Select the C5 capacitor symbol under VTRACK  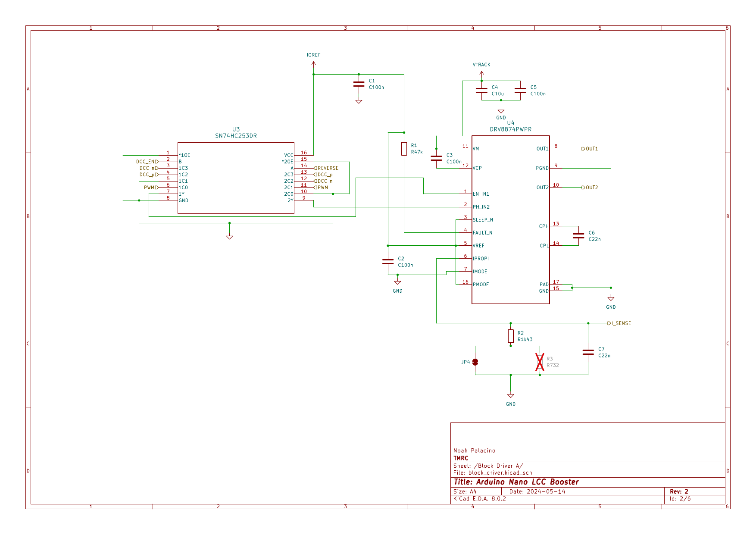pyautogui.click(x=520, y=91)
